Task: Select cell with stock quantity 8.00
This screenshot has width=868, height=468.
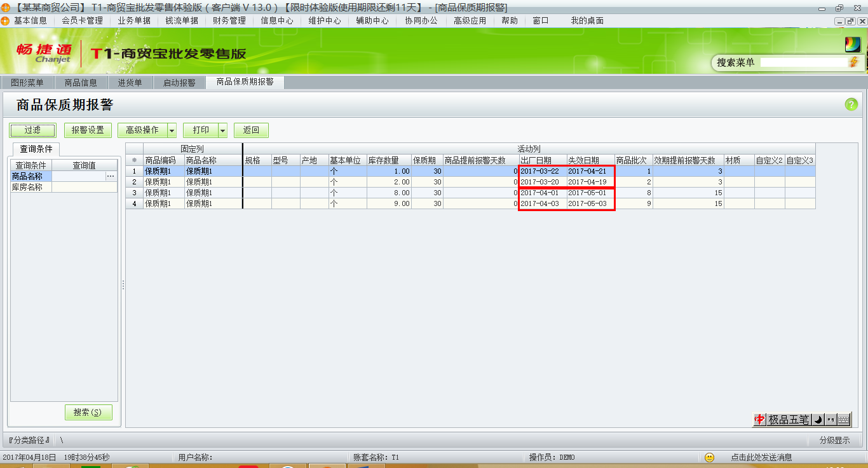Action: [x=389, y=193]
